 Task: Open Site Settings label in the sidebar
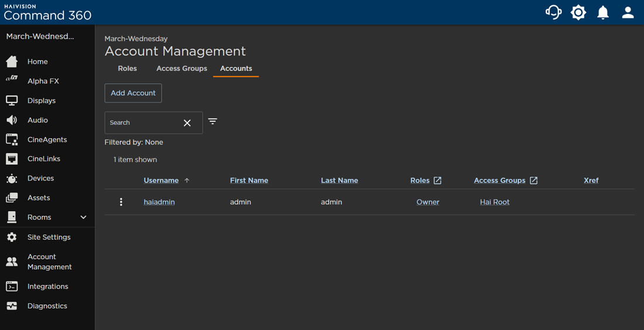tap(49, 237)
